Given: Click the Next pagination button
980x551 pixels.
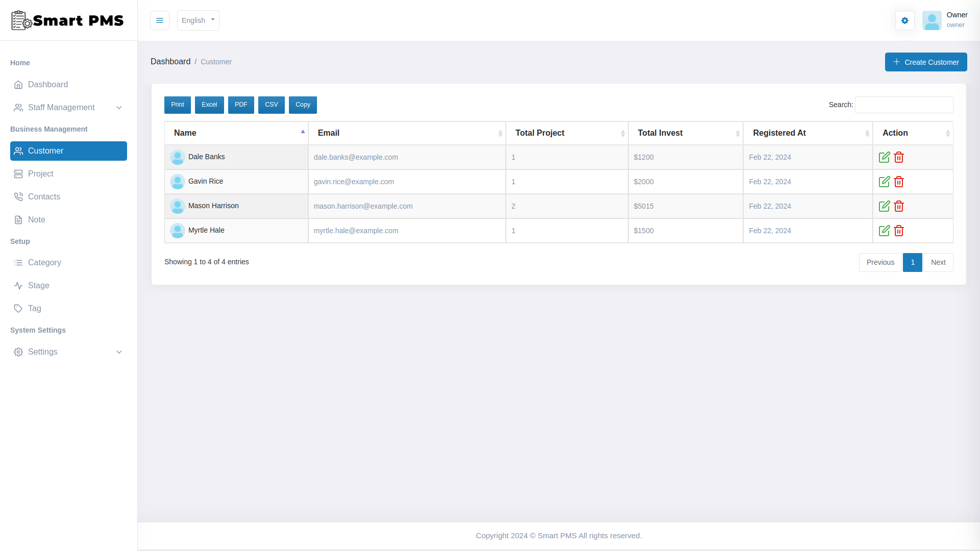Looking at the screenshot, I should 938,262.
